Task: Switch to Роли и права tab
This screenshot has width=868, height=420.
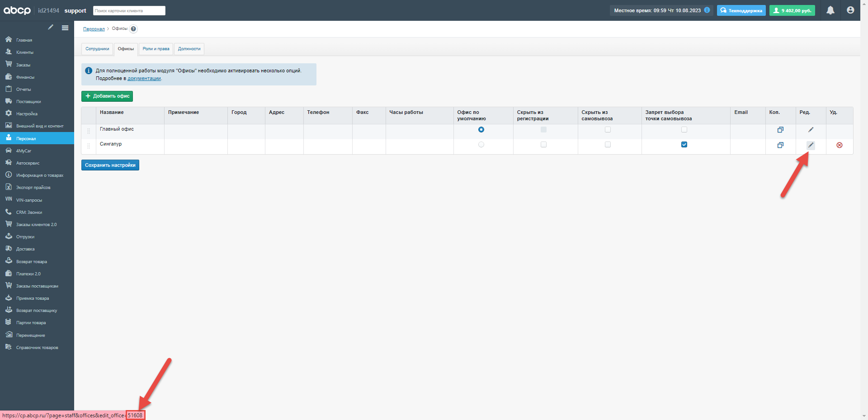Action: 156,49
